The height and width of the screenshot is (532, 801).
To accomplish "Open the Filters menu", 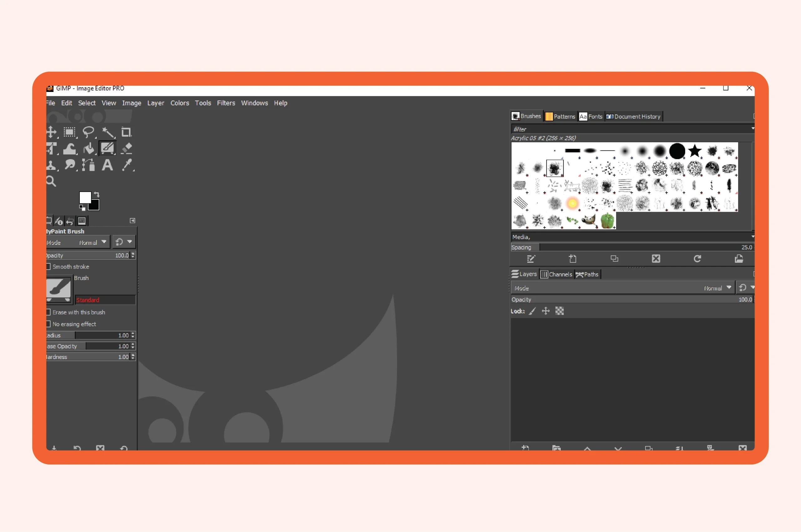I will tap(226, 103).
